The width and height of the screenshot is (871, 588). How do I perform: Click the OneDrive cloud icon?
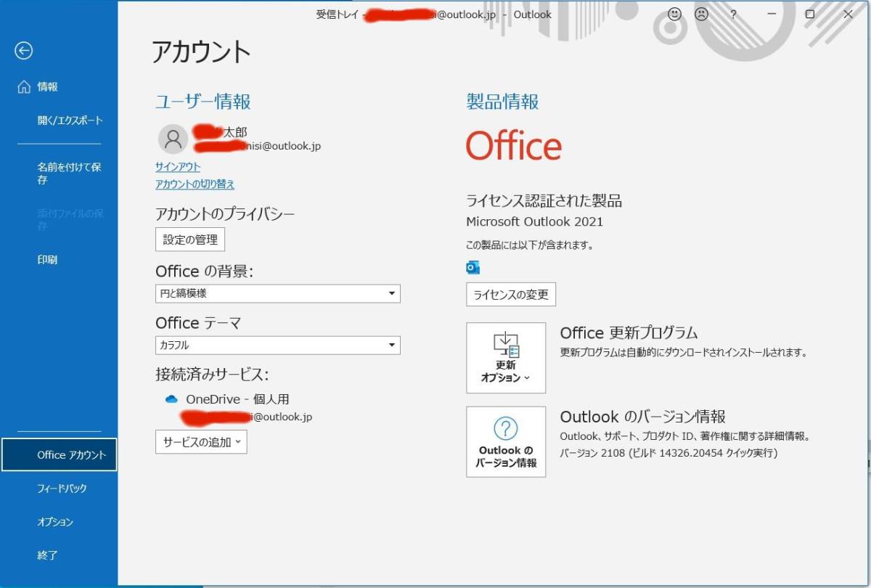click(x=171, y=399)
